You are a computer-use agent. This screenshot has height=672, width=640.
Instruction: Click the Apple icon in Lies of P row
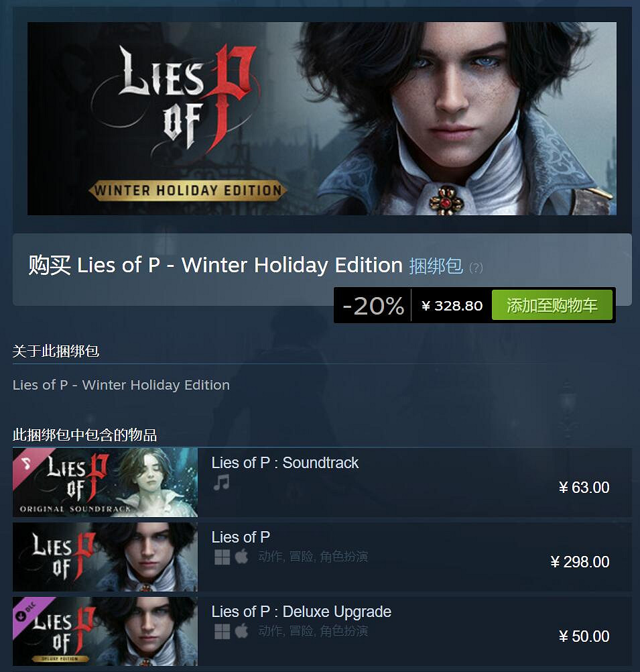click(242, 557)
